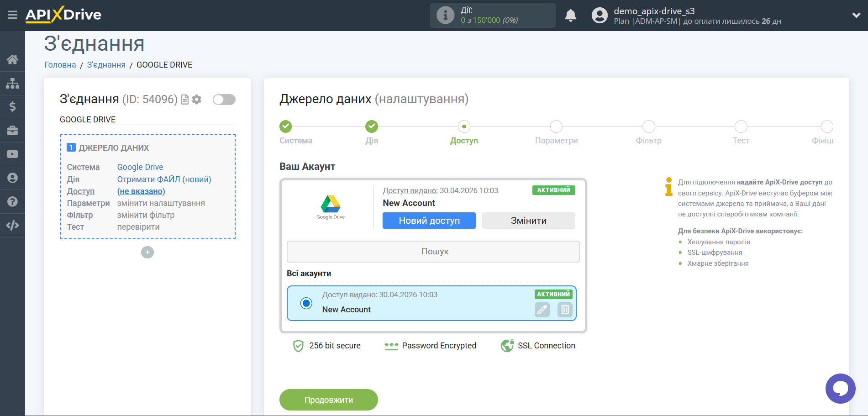Click the Головна breadcrumb link
The height and width of the screenshot is (416, 868).
coord(60,65)
